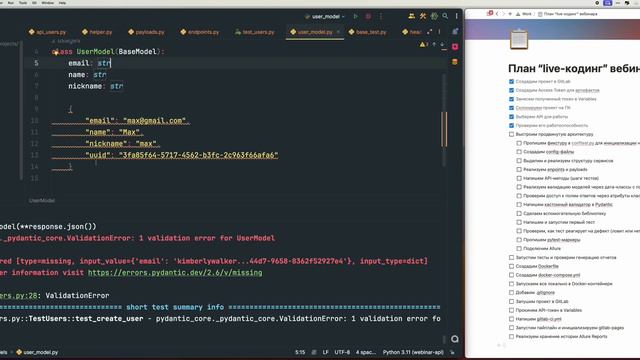Check the .gitignore checklist item
640x360 pixels.
511,293
